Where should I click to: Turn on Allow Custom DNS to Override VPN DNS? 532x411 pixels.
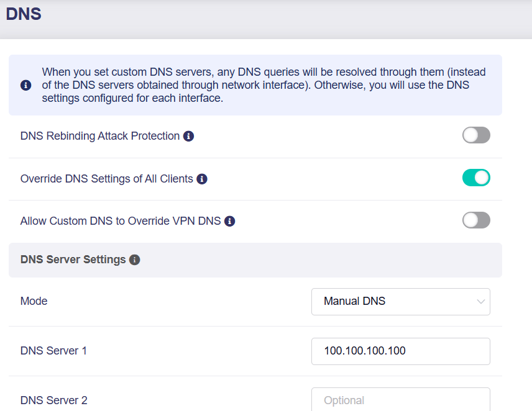[x=476, y=220]
